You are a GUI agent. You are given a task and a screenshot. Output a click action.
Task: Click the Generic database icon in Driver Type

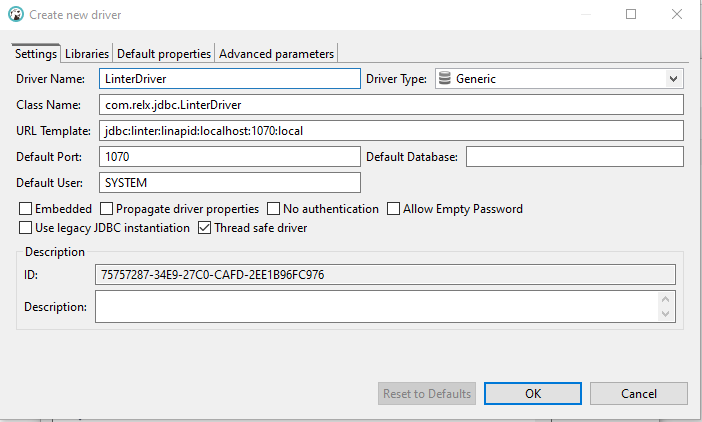pos(445,79)
